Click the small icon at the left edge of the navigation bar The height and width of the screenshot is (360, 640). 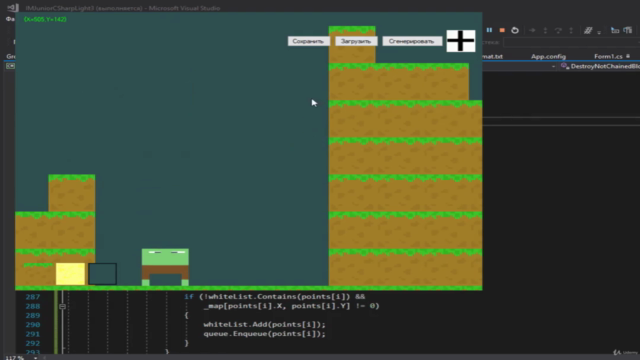pyautogui.click(x=10, y=66)
